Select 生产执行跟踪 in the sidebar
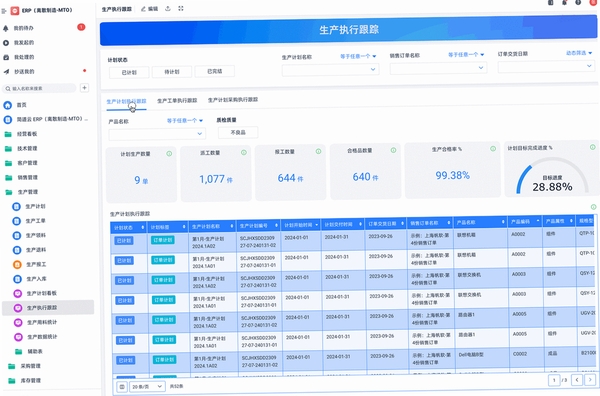 [48, 308]
